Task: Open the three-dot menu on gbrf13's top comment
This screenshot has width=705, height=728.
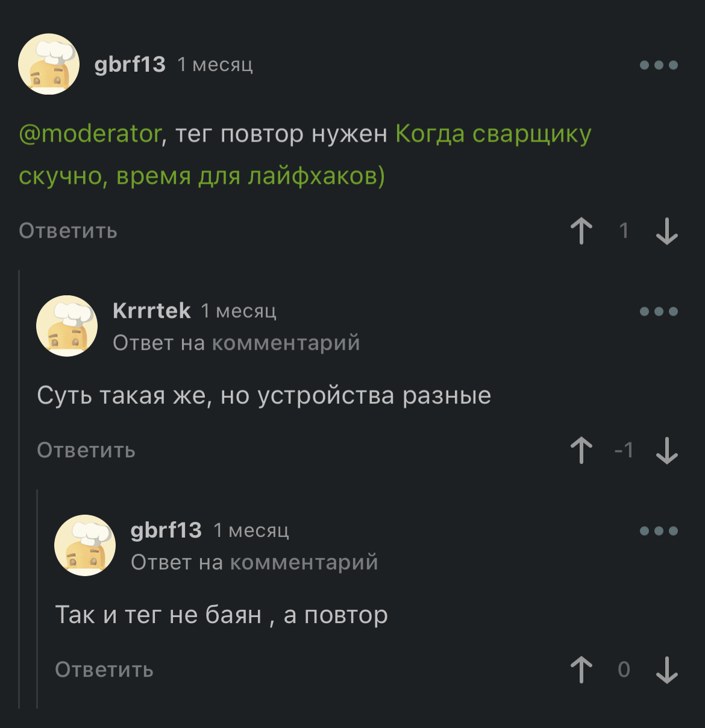Action: tap(659, 65)
